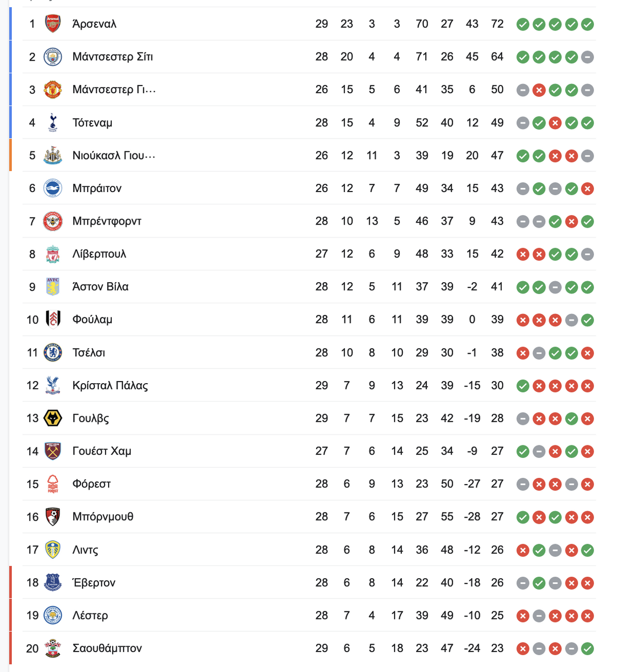Image resolution: width=618 pixels, height=672 pixels.
Task: Click Manchester City's grey draw indicator
Action: [x=588, y=57]
